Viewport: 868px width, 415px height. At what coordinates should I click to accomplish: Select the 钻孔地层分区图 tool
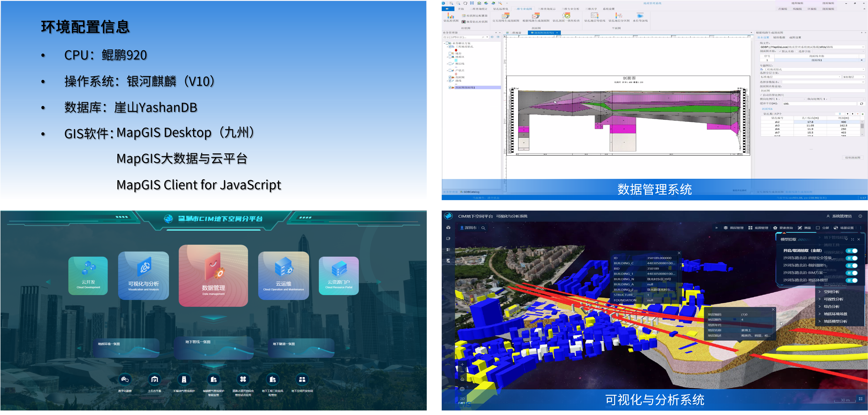(619, 17)
